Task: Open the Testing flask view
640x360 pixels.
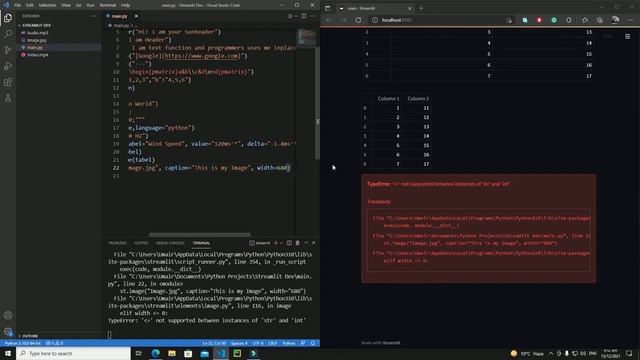Action: click(8, 98)
